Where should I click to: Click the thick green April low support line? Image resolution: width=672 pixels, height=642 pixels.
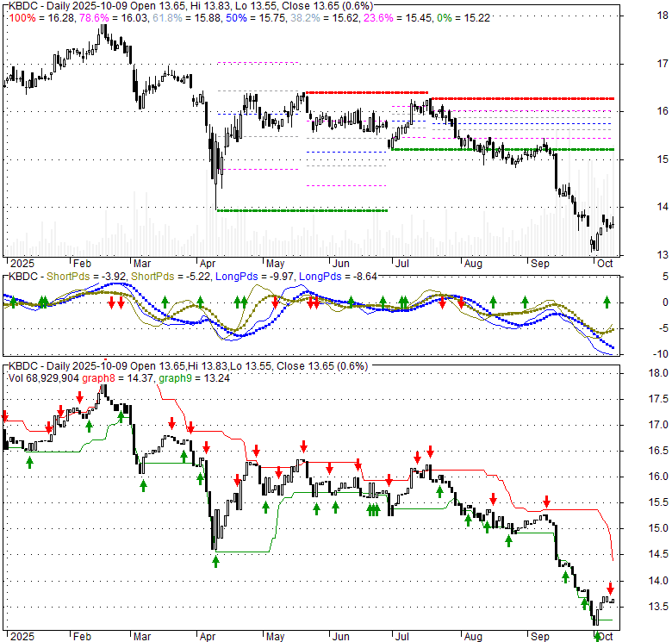pos(302,210)
